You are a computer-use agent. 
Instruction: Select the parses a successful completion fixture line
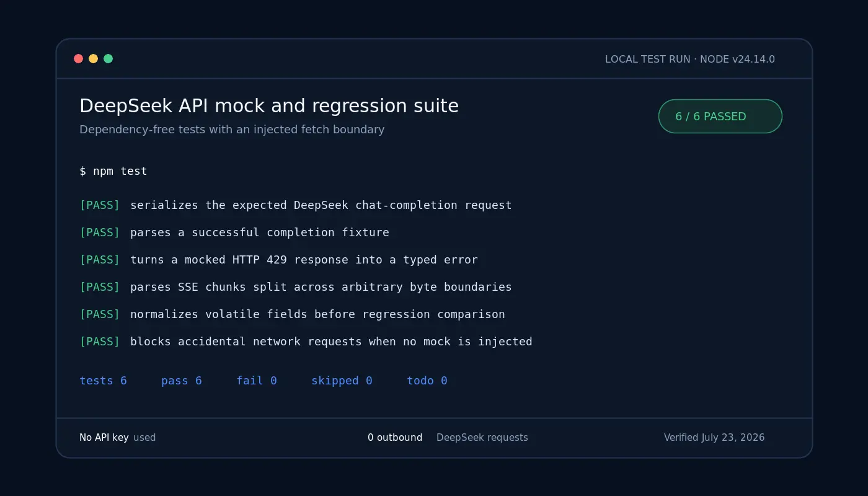[x=234, y=232]
